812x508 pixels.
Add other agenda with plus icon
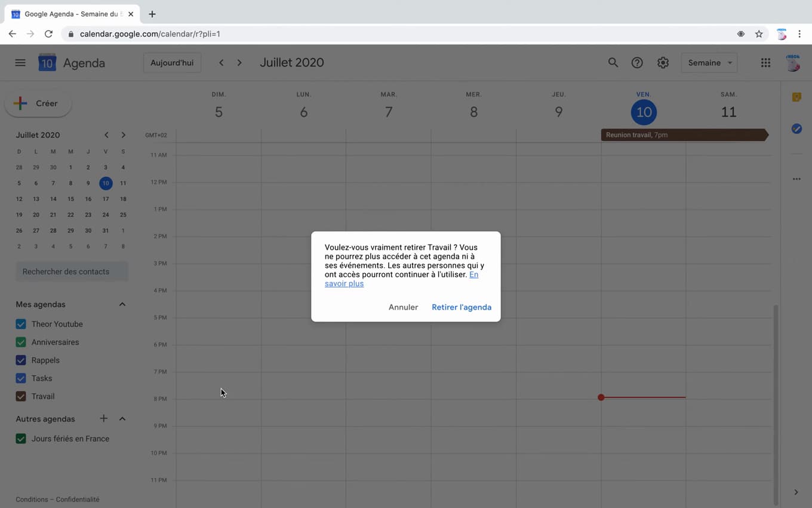103,418
